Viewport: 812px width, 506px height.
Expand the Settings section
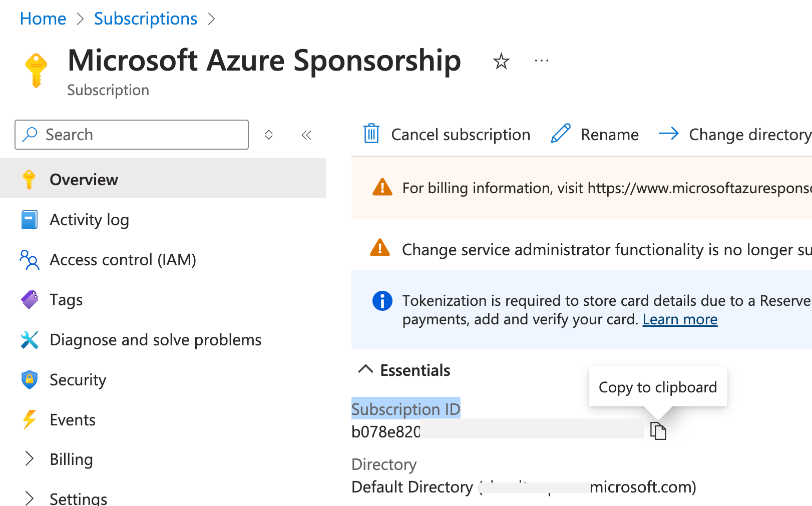coord(30,498)
